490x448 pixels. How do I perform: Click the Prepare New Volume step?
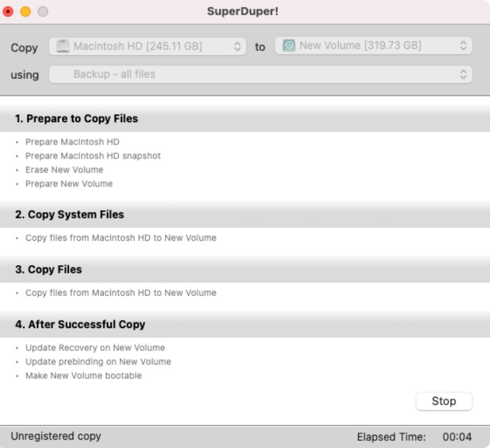click(x=68, y=184)
